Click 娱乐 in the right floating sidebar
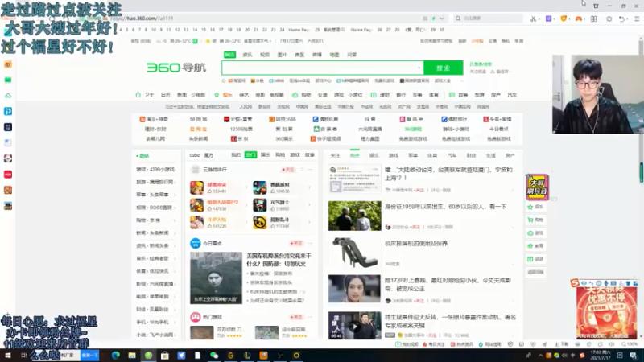644x362 pixels. tap(536, 207)
